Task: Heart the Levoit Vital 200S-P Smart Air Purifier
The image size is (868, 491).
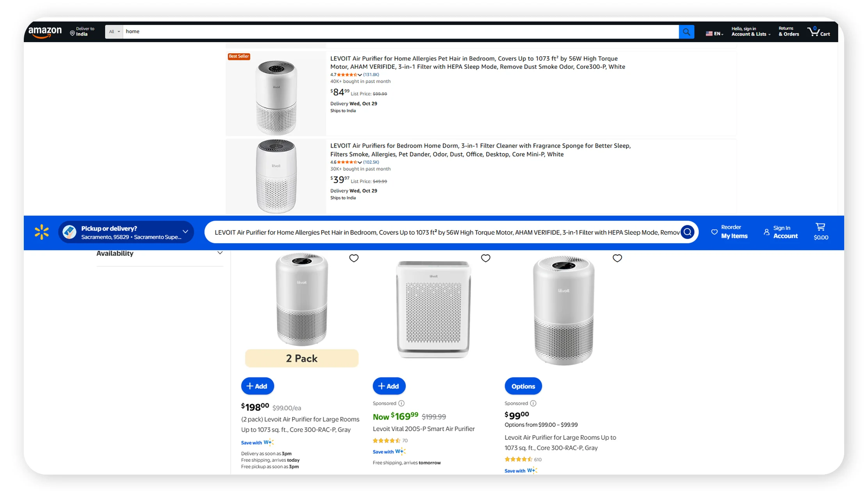Action: click(485, 258)
